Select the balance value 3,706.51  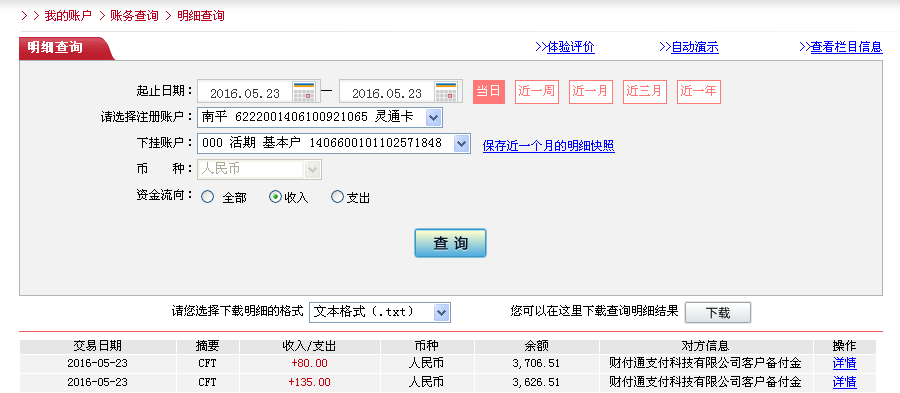[x=537, y=363]
